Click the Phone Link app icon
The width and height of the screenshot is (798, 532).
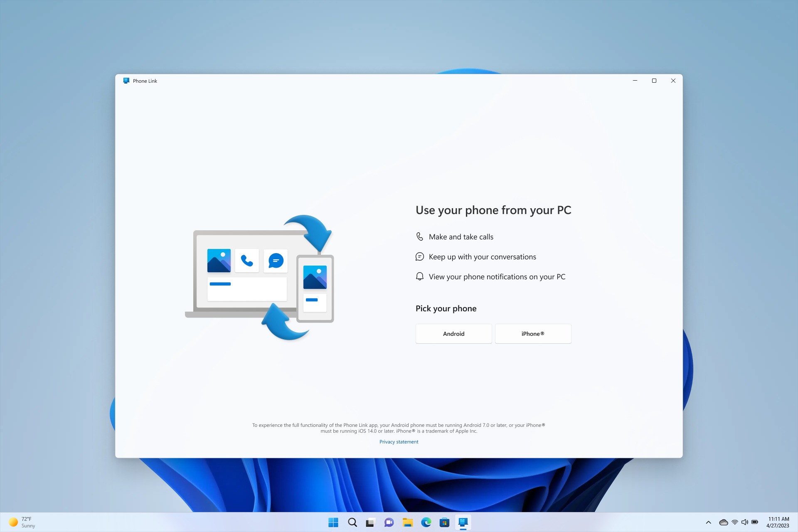463,522
